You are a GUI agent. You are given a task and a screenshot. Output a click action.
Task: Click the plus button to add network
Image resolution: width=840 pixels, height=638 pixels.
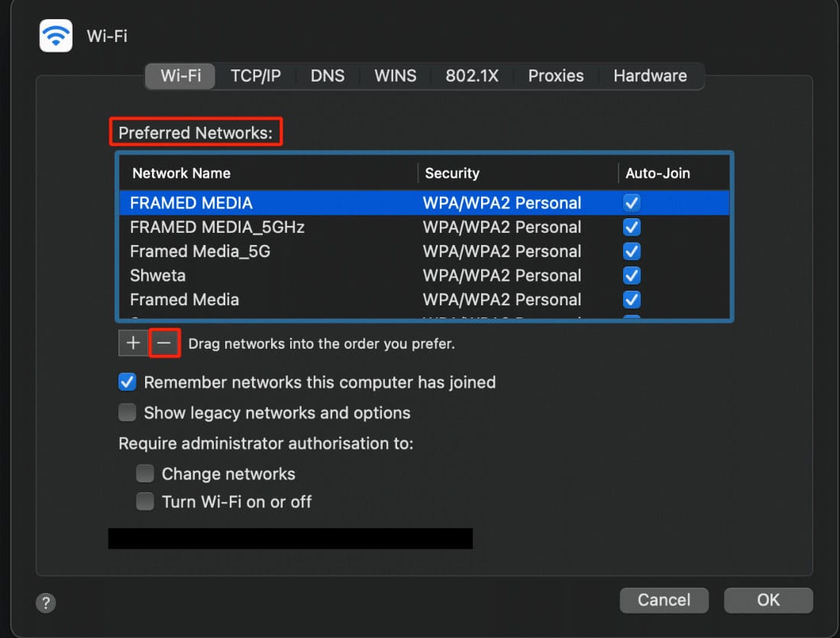pyautogui.click(x=133, y=343)
